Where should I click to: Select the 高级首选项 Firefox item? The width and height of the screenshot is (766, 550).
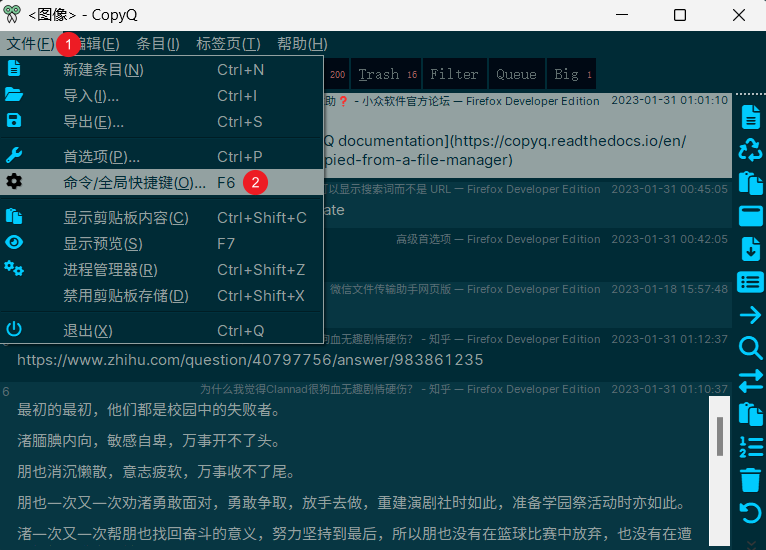[x=528, y=254]
